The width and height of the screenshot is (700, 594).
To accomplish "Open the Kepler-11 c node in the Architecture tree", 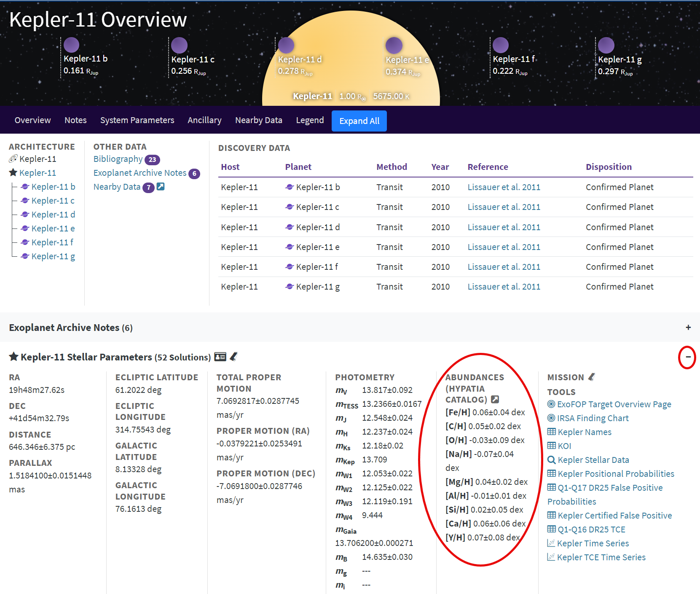I will pos(53,200).
